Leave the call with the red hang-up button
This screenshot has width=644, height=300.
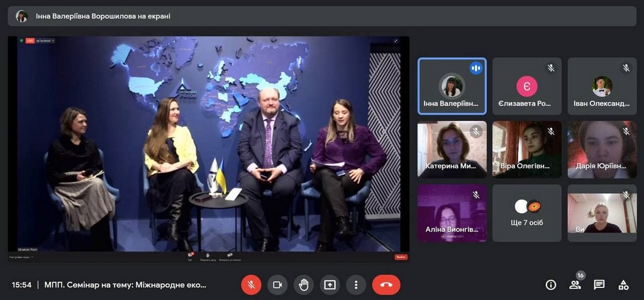(386, 285)
